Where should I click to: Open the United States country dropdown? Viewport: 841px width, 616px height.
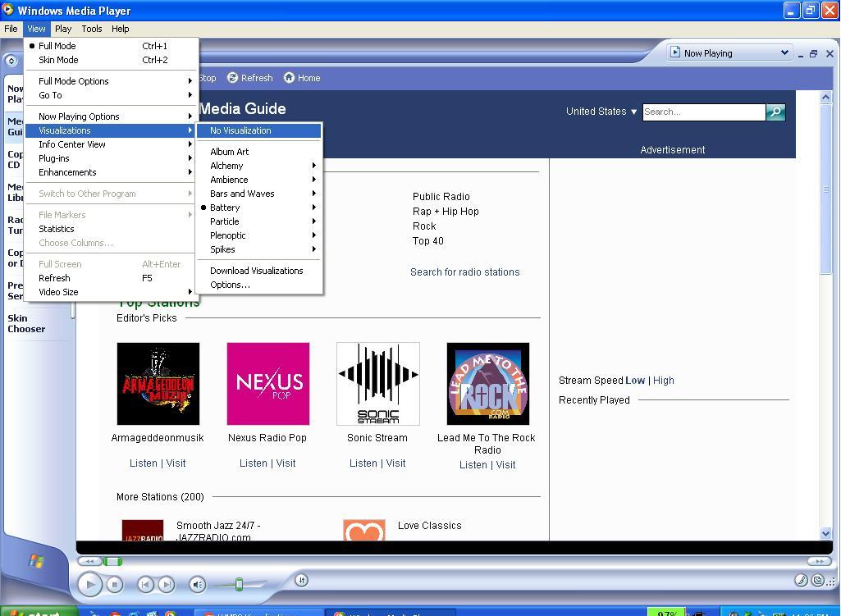pos(601,112)
